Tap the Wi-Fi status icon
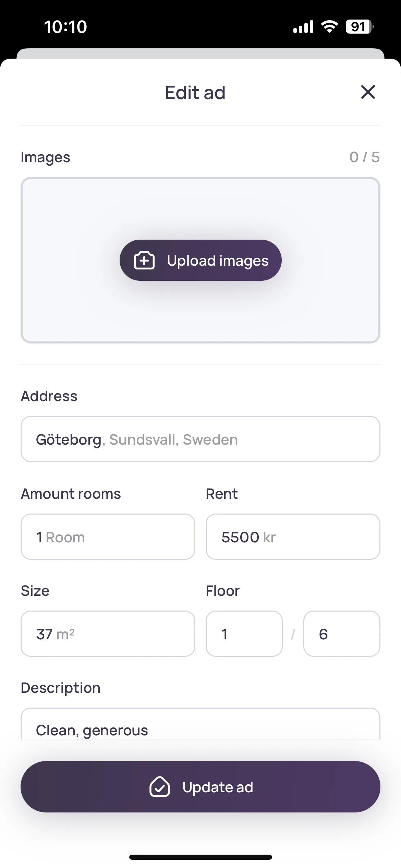The height and width of the screenshot is (868, 401). [329, 26]
